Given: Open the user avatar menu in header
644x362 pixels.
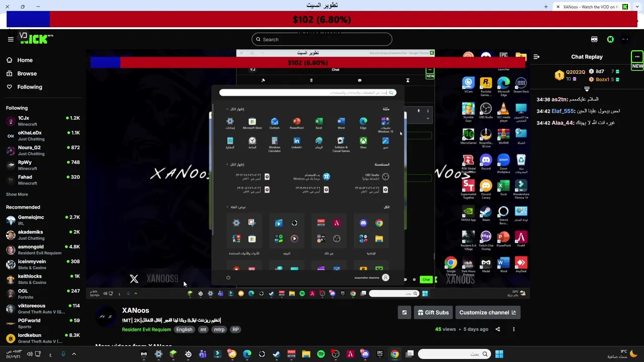Looking at the screenshot, I should pos(625,39).
